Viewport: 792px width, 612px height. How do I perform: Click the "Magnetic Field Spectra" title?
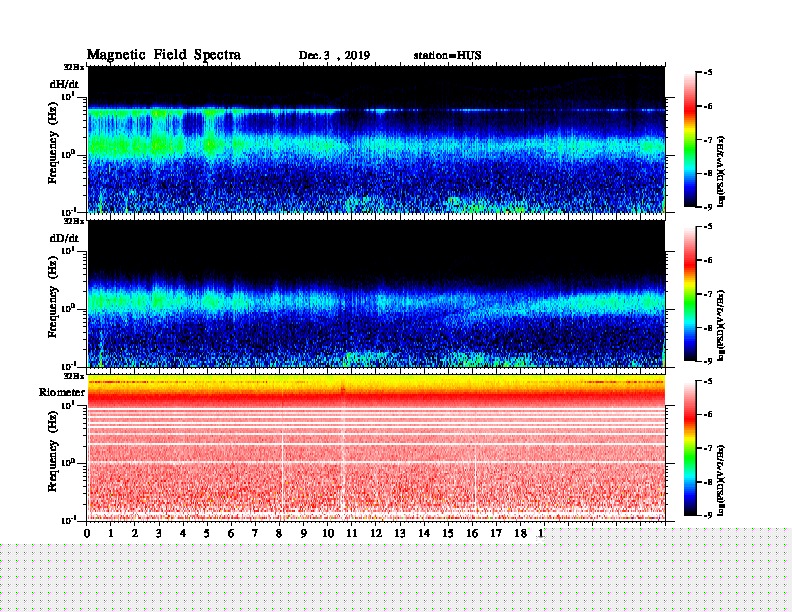[x=164, y=55]
